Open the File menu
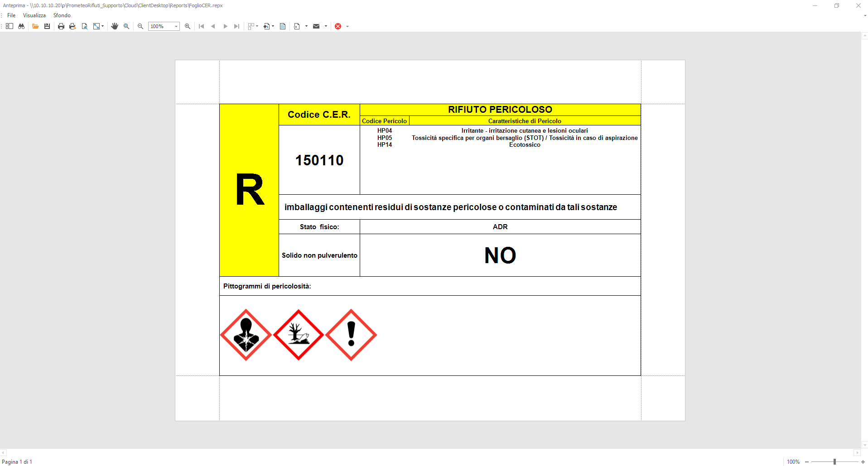 pyautogui.click(x=11, y=15)
